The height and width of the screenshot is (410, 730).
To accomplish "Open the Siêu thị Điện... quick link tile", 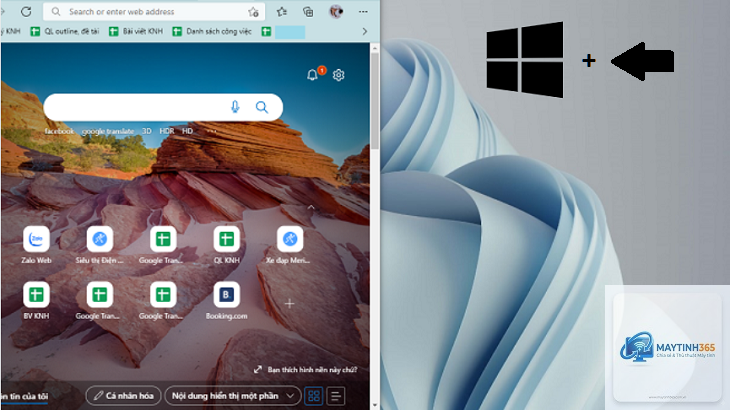I will coord(100,245).
